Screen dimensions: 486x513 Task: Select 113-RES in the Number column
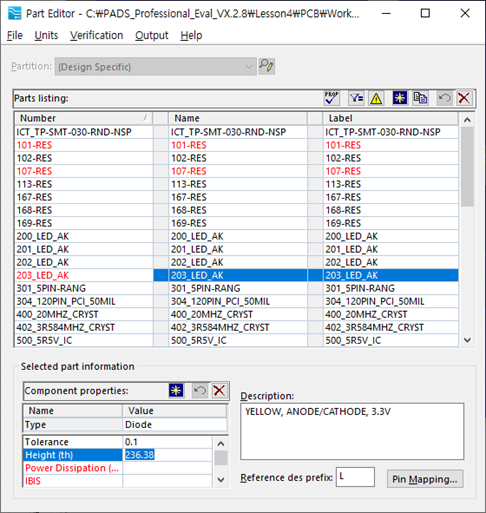(x=84, y=184)
